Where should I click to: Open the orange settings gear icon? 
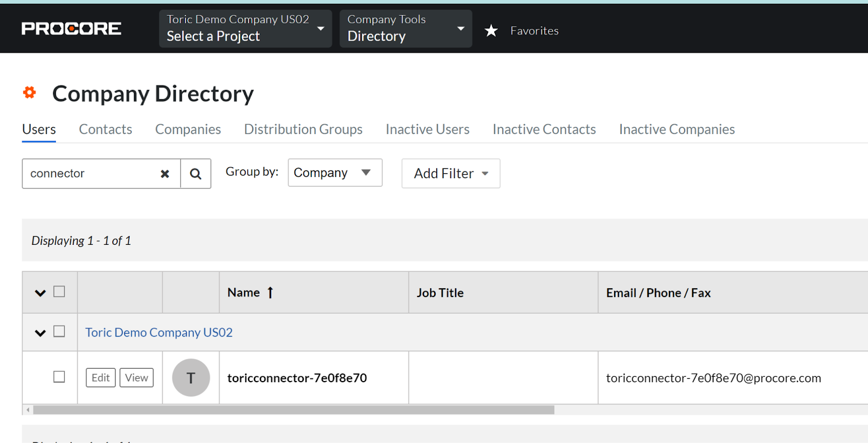click(29, 93)
